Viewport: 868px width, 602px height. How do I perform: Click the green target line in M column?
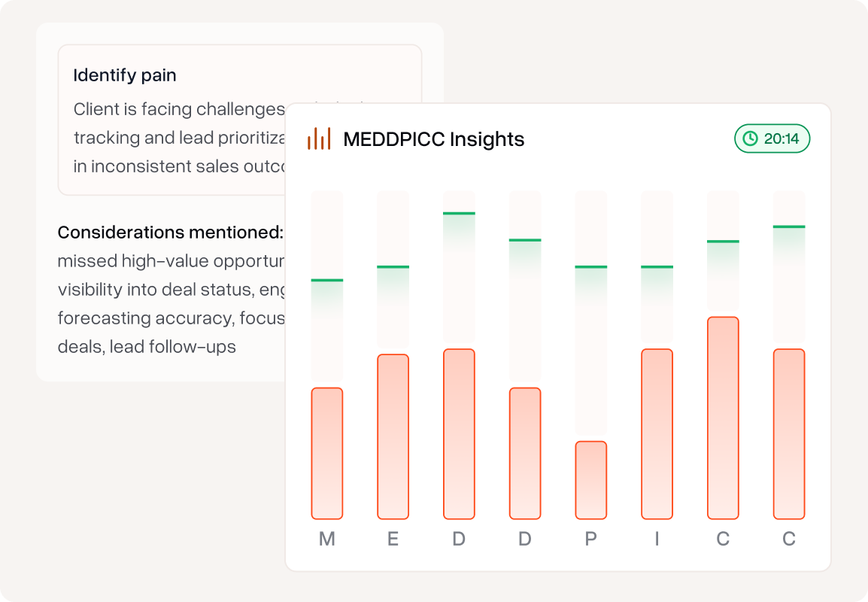(327, 281)
